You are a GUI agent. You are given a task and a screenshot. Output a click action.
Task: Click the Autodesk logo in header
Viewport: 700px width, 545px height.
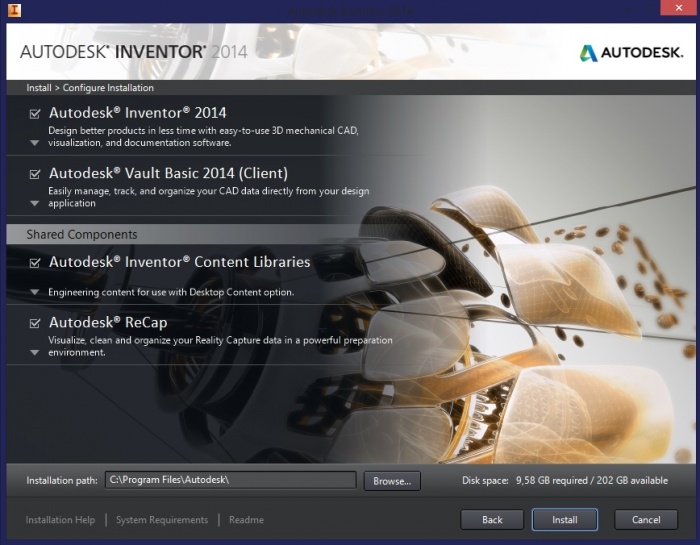click(631, 53)
